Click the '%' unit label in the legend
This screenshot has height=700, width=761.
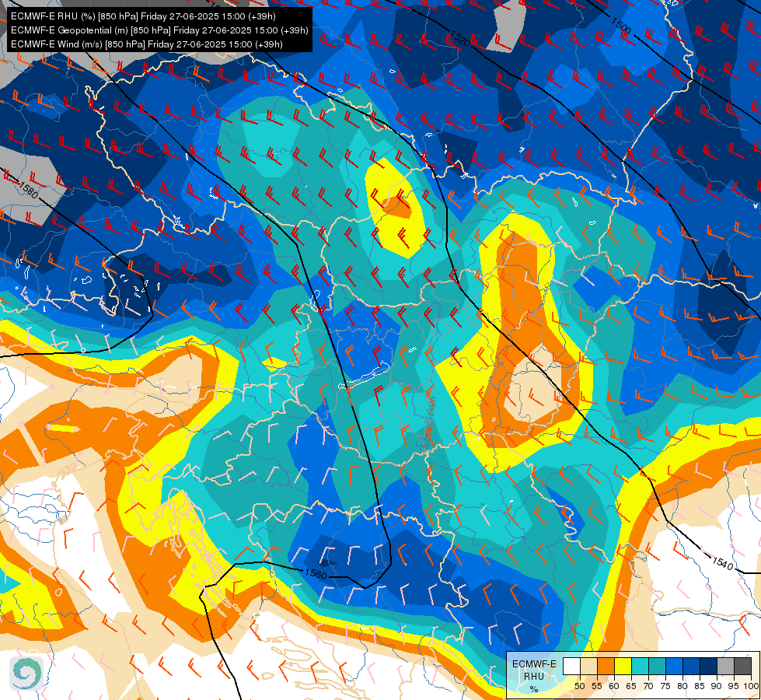click(x=534, y=689)
